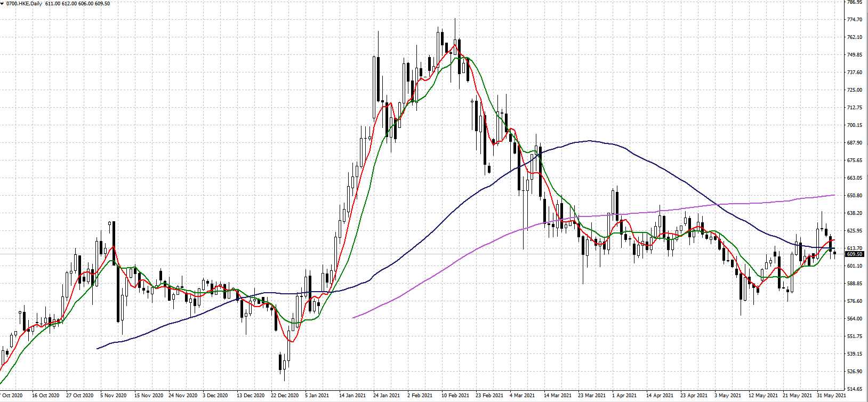Click the 23 Mar 2021 date label
The width and height of the screenshot is (868, 402).
[x=591, y=396]
